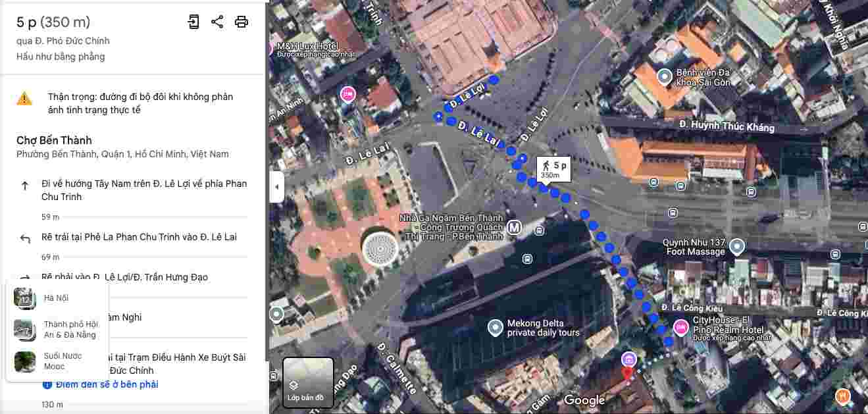
Task: Select the M&H Lux Hotel pin
Action: point(270,48)
